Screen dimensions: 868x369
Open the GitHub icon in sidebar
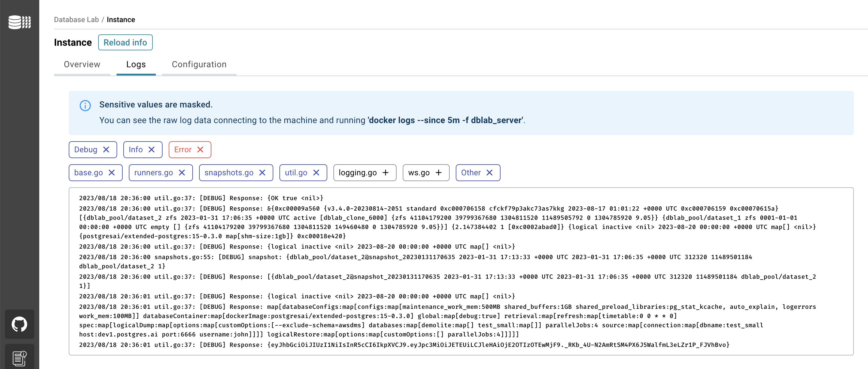pos(20,324)
